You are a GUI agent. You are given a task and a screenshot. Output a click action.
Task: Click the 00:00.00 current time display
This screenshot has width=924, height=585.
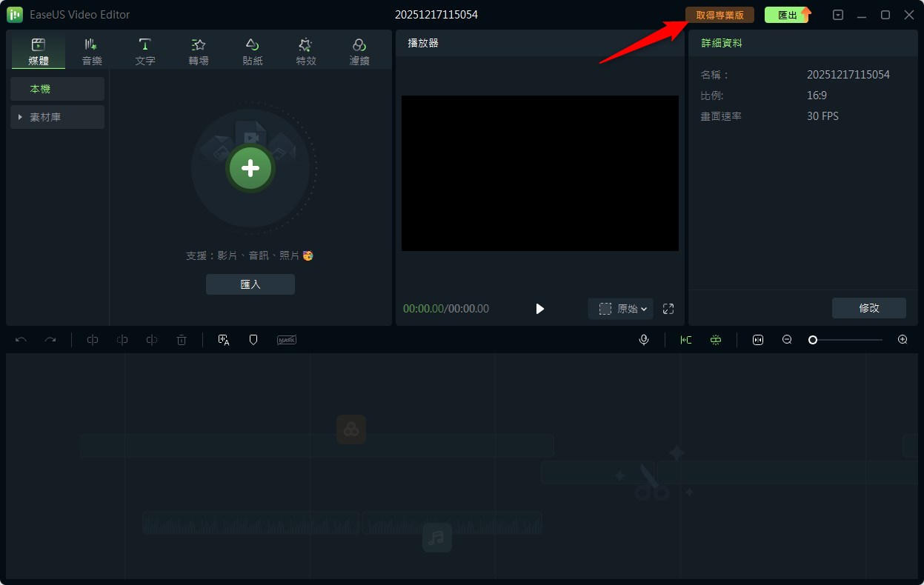[x=423, y=309]
